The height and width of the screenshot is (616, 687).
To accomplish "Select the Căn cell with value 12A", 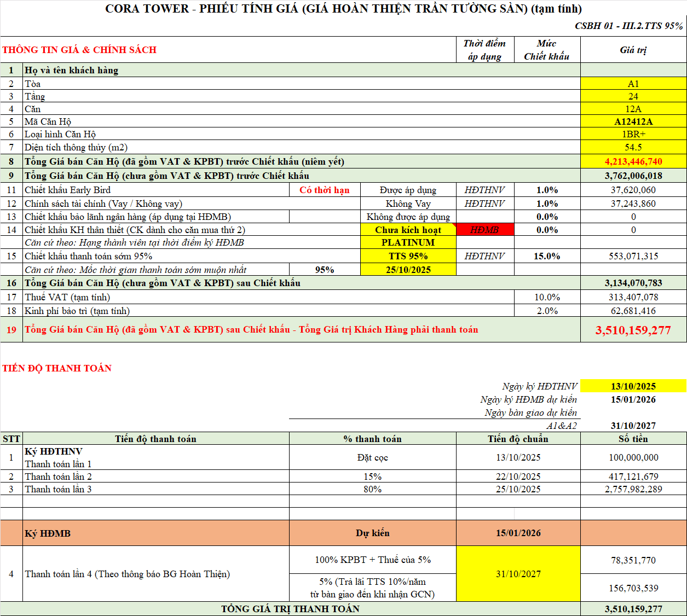I will pyautogui.click(x=633, y=109).
